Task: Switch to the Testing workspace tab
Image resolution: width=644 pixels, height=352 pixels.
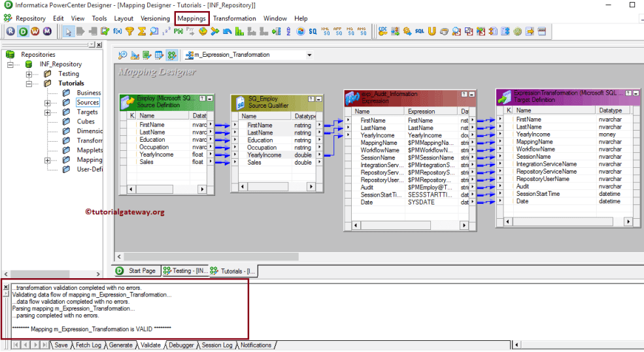Action: pos(185,271)
